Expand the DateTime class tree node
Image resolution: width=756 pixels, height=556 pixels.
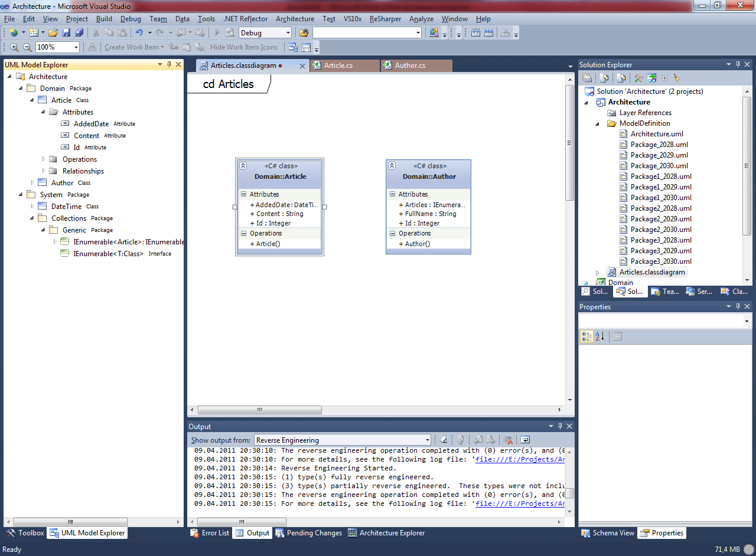click(x=32, y=206)
